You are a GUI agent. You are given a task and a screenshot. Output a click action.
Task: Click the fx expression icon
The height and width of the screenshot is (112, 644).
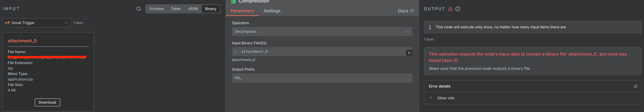coord(236,52)
